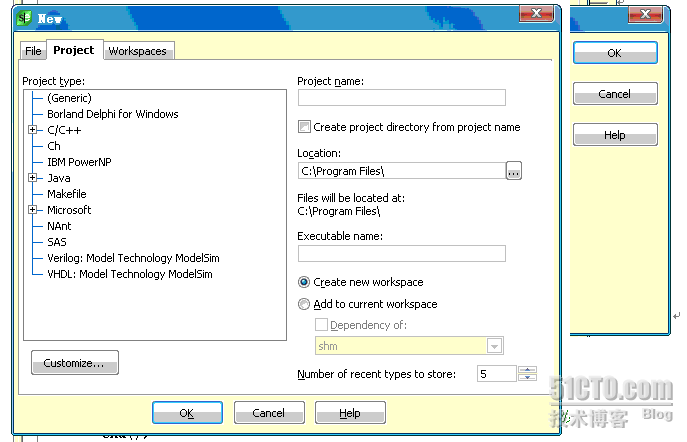Select C/C++ project type
This screenshot has width=687, height=442.
[x=64, y=130]
